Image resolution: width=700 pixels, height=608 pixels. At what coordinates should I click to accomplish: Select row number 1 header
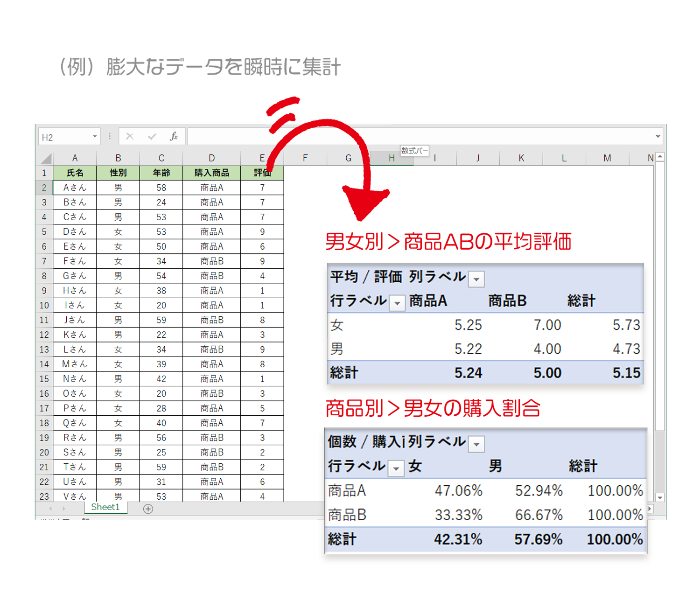coord(44,173)
